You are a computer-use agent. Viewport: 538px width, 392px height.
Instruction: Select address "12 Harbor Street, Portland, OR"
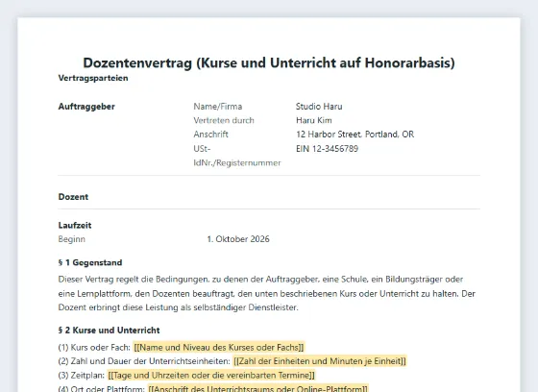pyautogui.click(x=355, y=135)
